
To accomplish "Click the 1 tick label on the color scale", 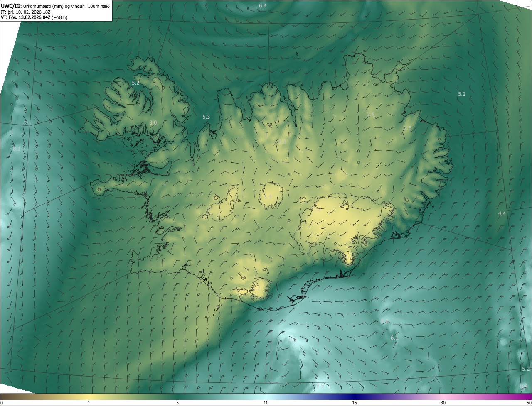I will tap(89, 403).
